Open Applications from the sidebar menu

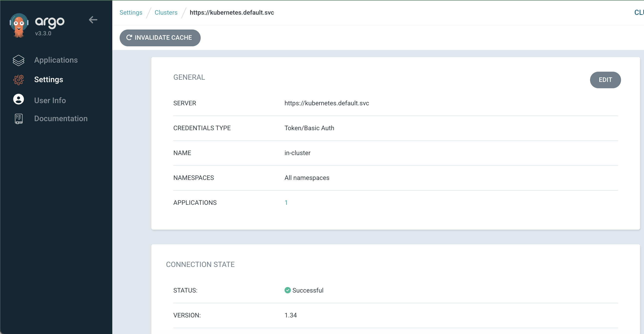56,60
